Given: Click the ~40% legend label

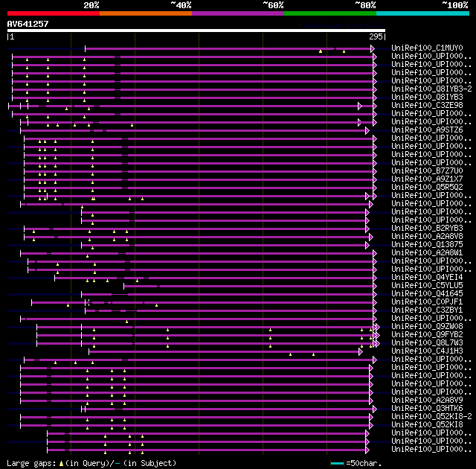Looking at the screenshot, I should coord(181,5).
